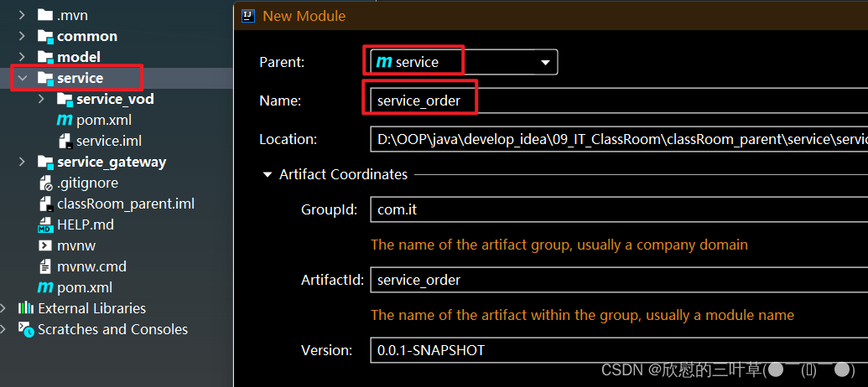This screenshot has height=387, width=868.
Task: Select service_gateway in project tree
Action: (112, 163)
